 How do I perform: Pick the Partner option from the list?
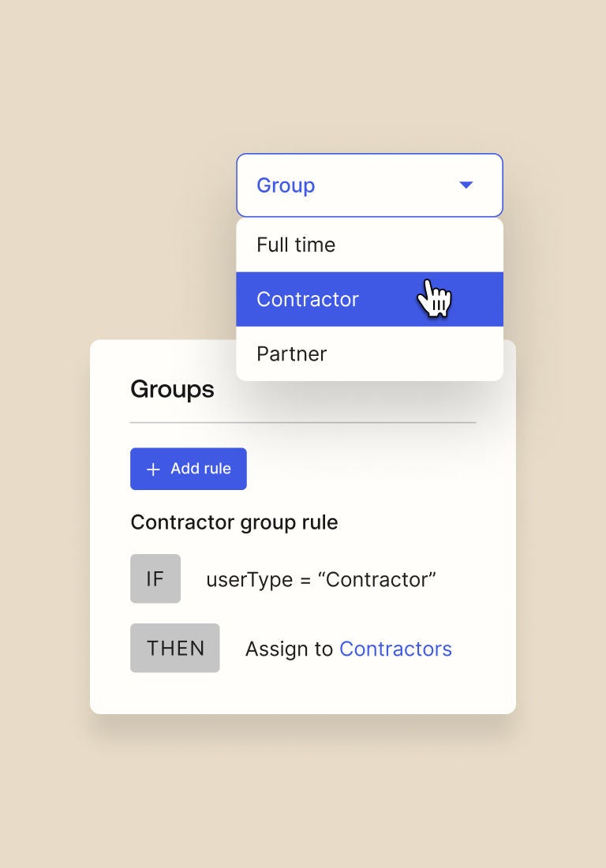click(x=292, y=354)
